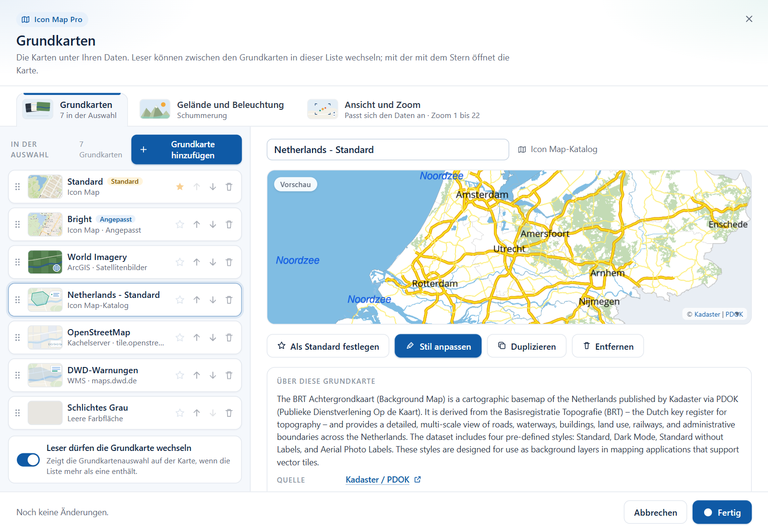Duplicate the selected basemap
This screenshot has width=768, height=532.
tap(527, 346)
